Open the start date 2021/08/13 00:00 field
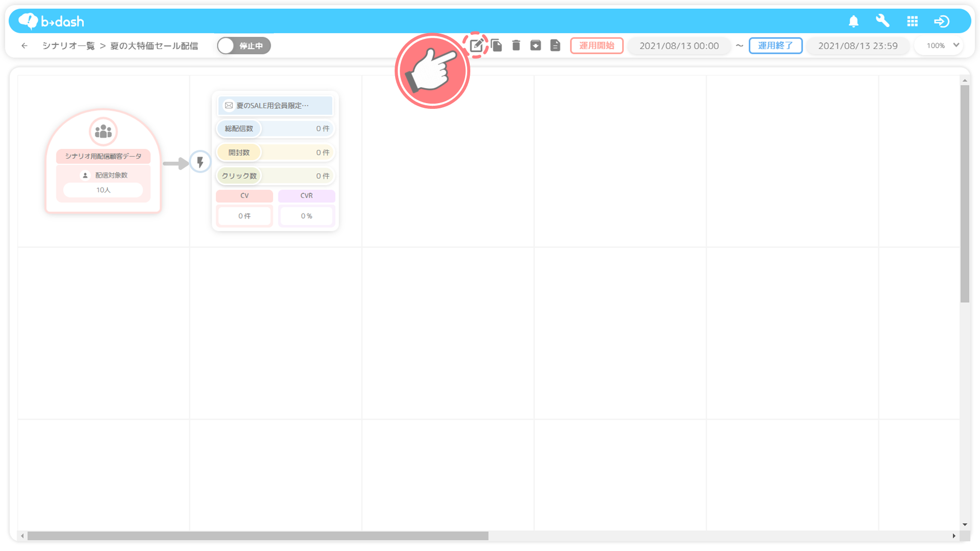 click(x=679, y=46)
